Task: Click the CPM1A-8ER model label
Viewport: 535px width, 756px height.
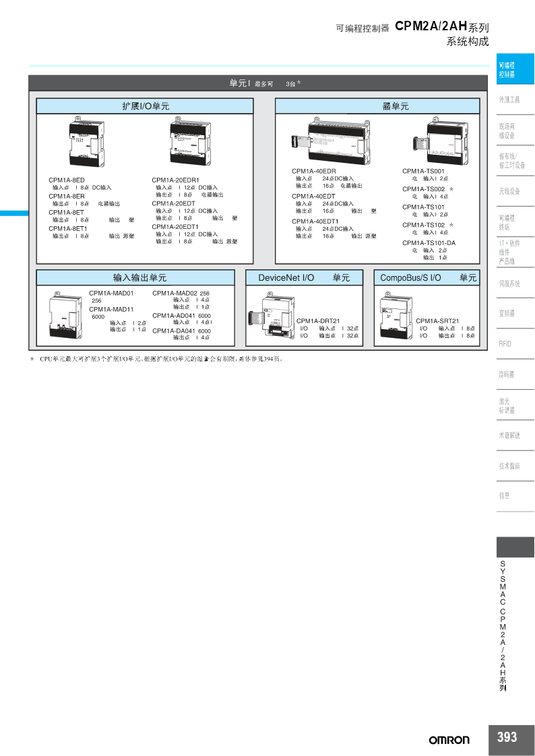Action: click(x=67, y=196)
